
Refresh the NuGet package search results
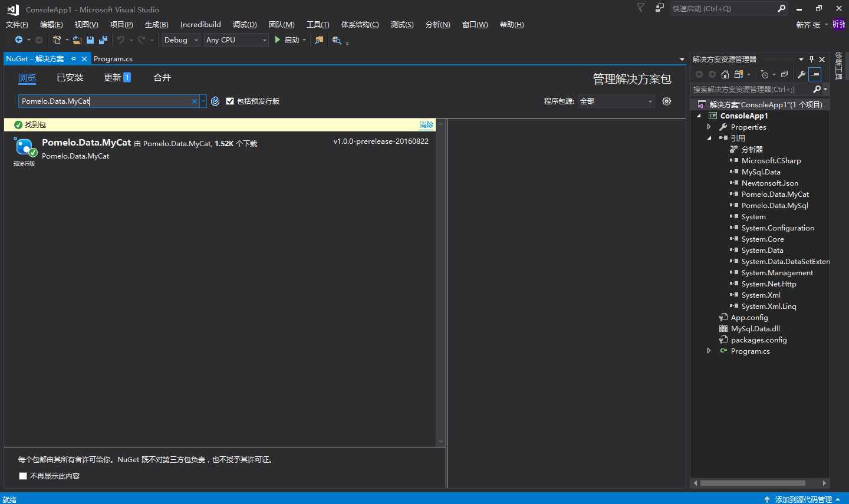pos(215,101)
